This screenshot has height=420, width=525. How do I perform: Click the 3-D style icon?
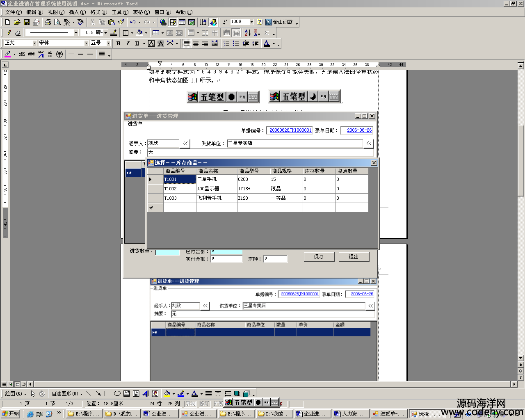click(246, 394)
